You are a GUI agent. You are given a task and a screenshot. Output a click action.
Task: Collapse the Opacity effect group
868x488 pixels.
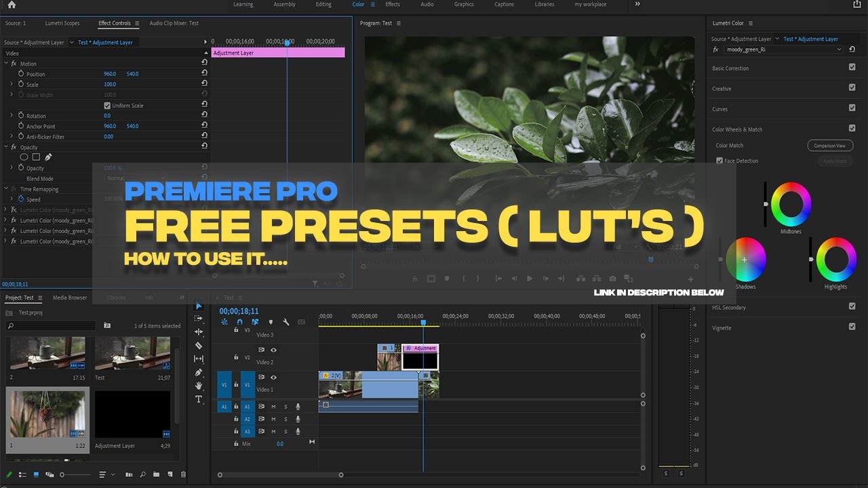(x=6, y=146)
